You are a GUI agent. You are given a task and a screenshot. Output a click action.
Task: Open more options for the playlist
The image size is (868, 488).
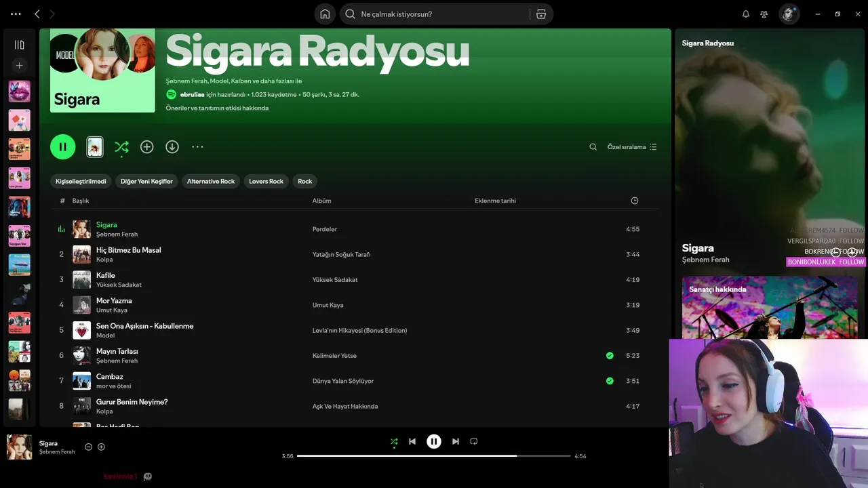(197, 146)
